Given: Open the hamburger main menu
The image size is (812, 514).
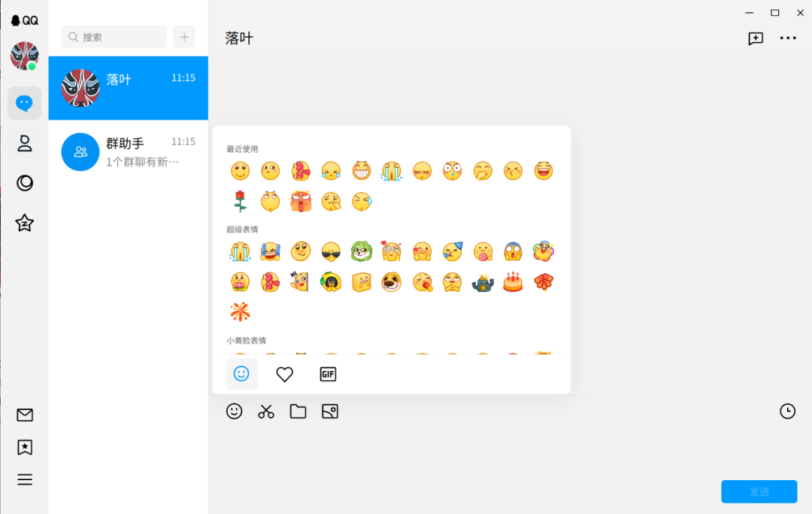Looking at the screenshot, I should pyautogui.click(x=25, y=479).
